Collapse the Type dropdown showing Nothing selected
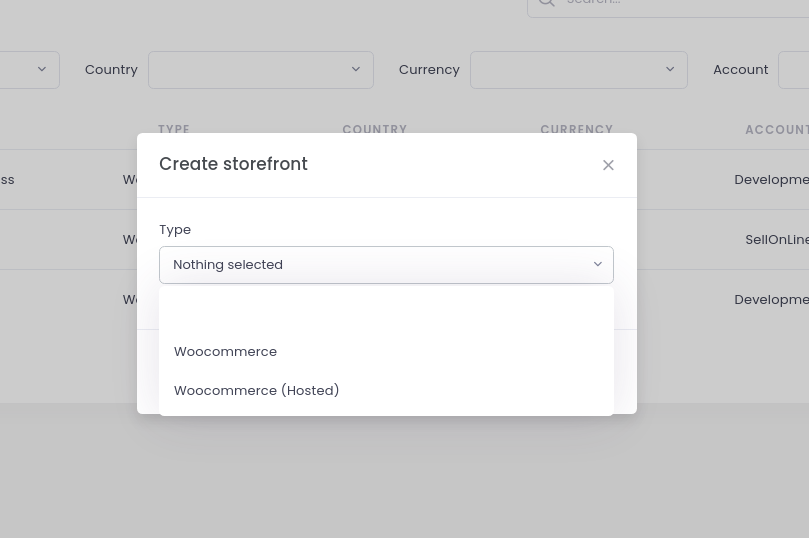The width and height of the screenshot is (809, 538). point(386,265)
